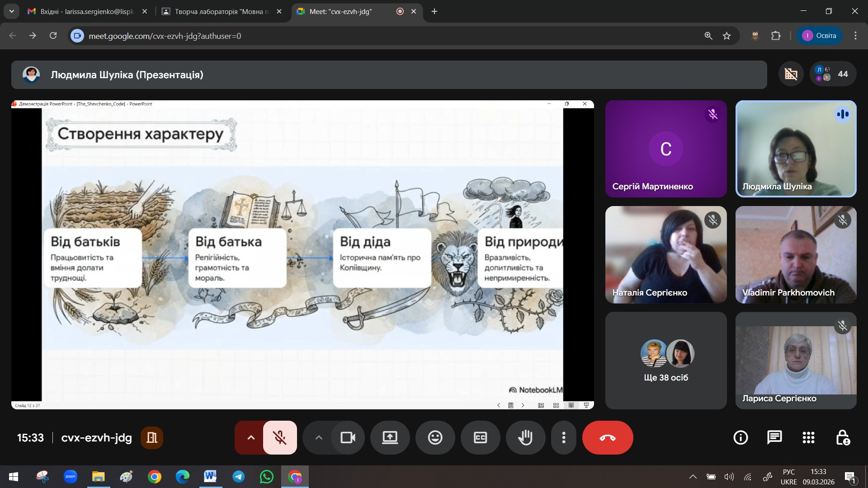Click the red leave call button
Viewport: 868px width, 488px height.
tap(607, 437)
